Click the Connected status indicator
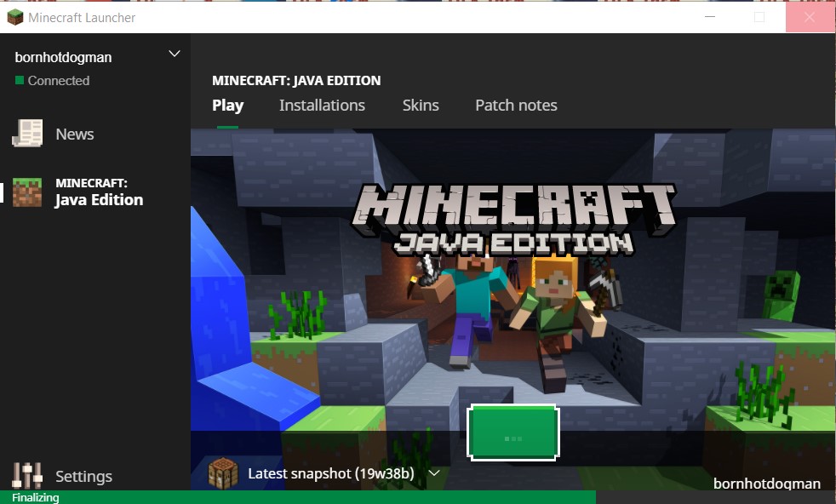This screenshot has width=836, height=504. click(x=52, y=81)
